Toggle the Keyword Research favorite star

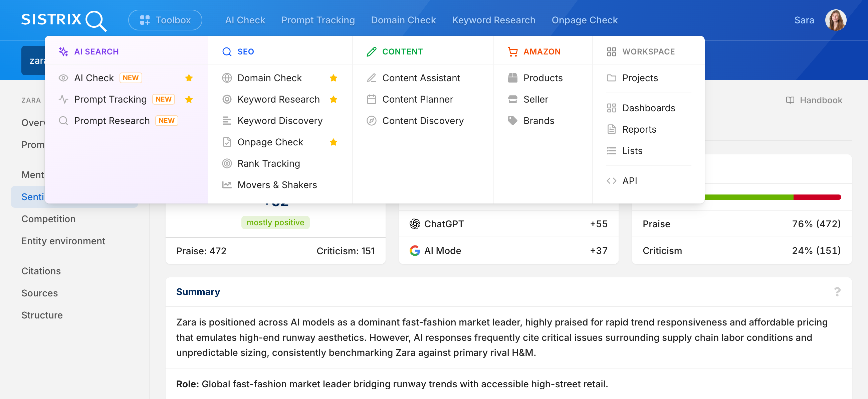point(334,99)
